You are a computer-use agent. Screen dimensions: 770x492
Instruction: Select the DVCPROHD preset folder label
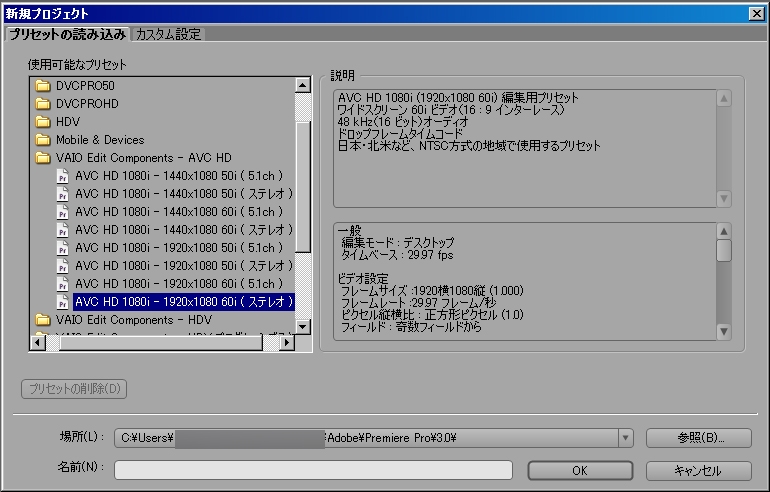point(87,104)
